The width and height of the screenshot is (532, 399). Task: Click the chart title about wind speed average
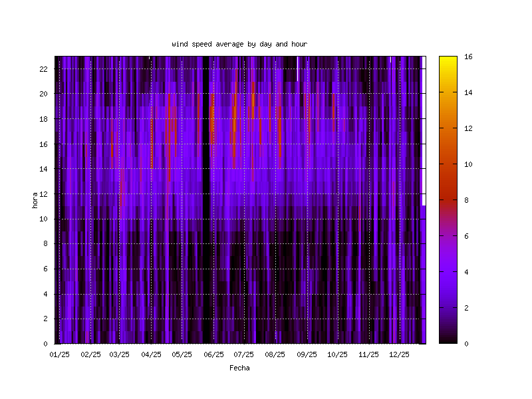click(239, 44)
